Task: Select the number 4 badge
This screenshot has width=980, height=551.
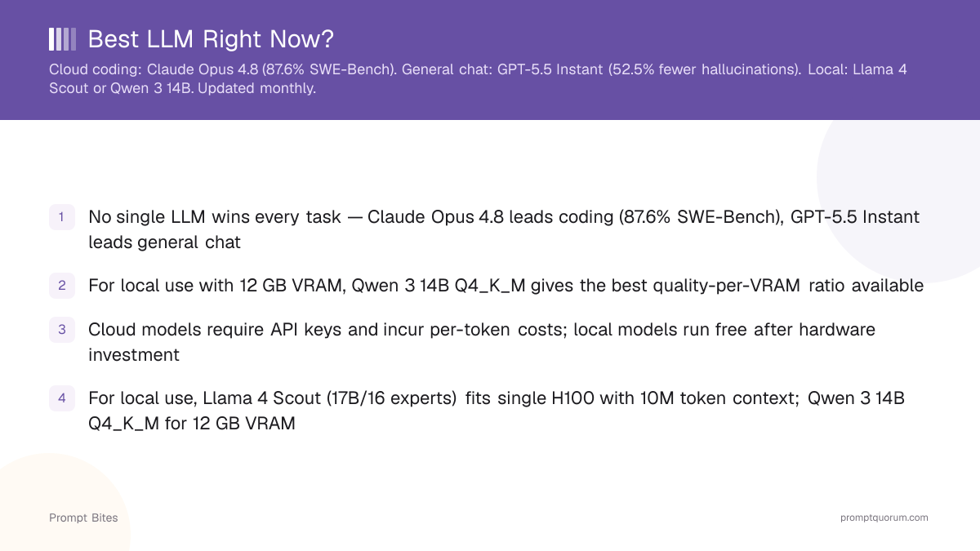Action: tap(62, 398)
